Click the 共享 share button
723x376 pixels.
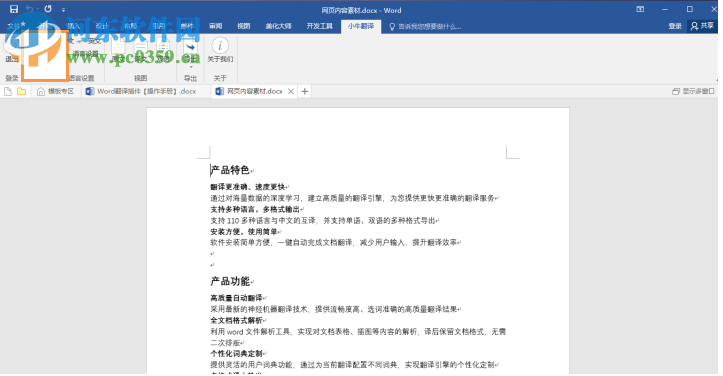click(702, 26)
